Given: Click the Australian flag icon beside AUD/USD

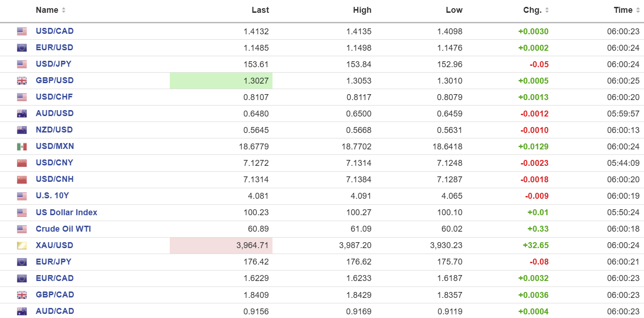Looking at the screenshot, I should (21, 113).
